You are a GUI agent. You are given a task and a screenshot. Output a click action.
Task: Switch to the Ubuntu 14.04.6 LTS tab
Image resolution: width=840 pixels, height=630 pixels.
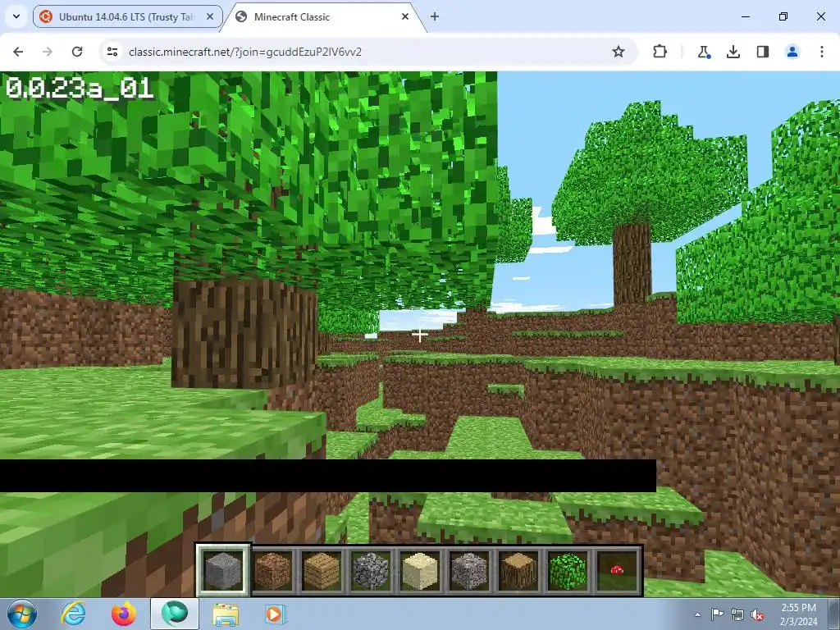point(127,16)
